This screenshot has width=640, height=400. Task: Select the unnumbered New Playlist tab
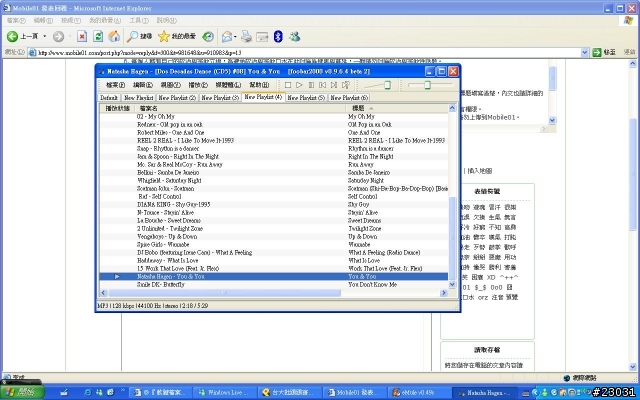point(138,98)
